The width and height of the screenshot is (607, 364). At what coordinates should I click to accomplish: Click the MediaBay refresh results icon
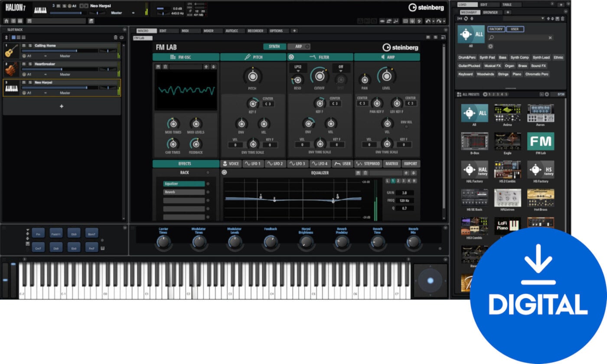(466, 19)
